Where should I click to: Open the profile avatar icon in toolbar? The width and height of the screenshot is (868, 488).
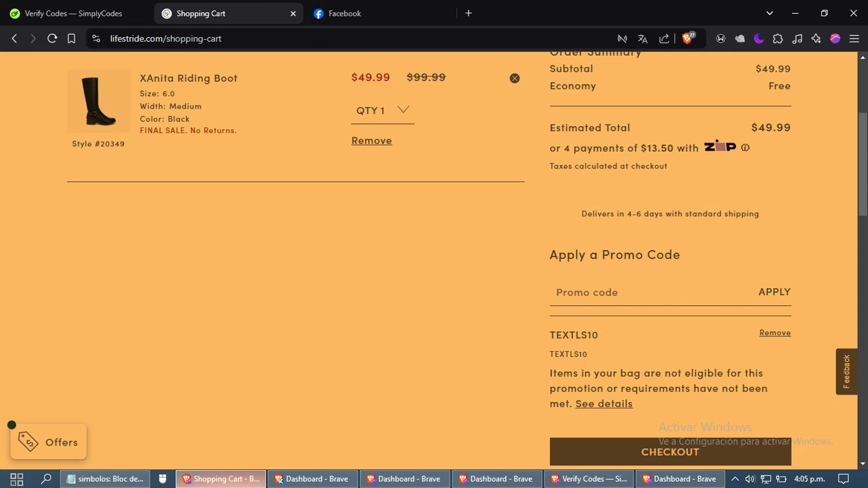pos(835,39)
